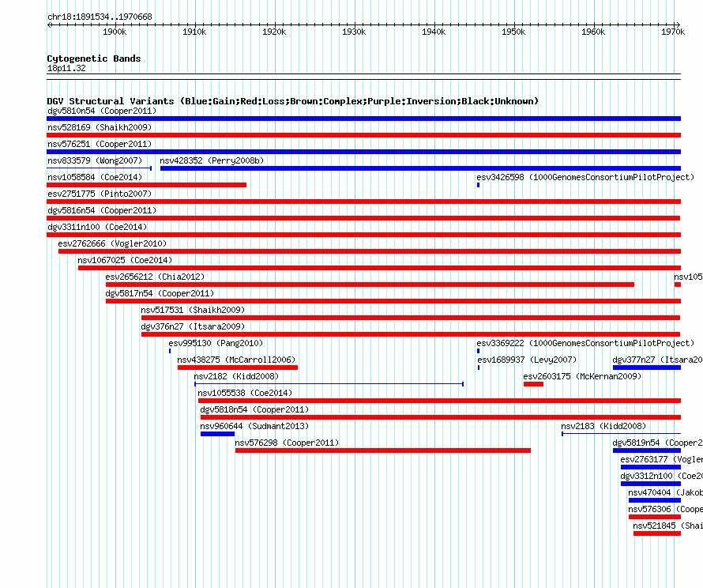Select the nsv1058584 (Coe2014) red bar
The image size is (703, 588).
(147, 185)
